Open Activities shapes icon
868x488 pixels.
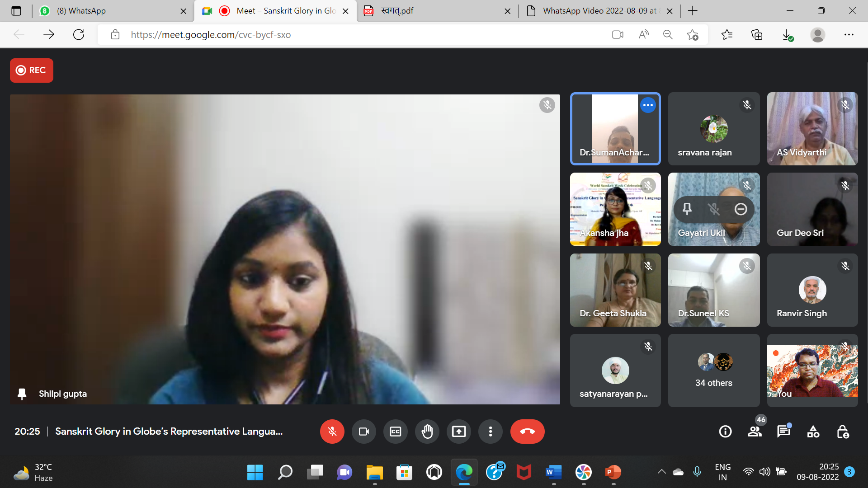[x=813, y=432]
